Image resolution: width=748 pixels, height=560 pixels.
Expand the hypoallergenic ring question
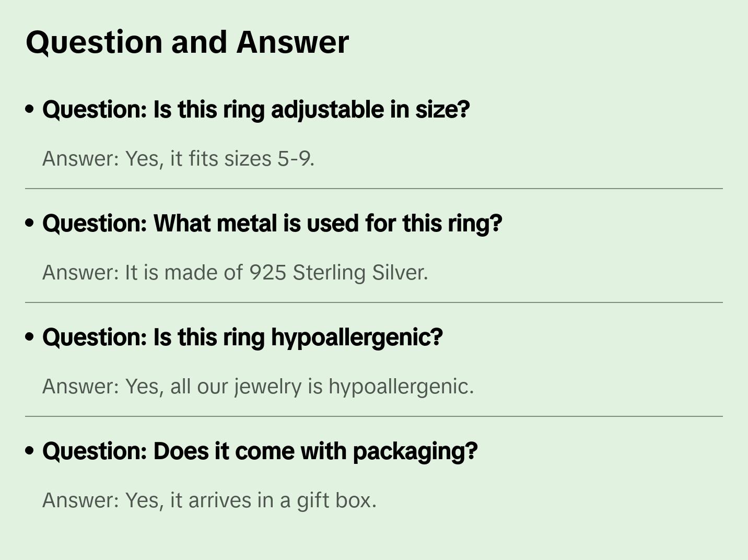(242, 337)
